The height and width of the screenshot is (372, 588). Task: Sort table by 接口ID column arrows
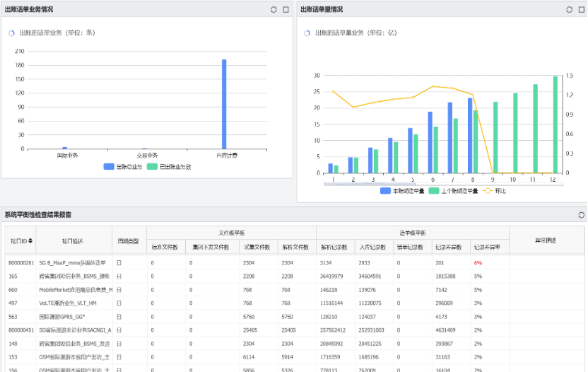[x=30, y=240]
